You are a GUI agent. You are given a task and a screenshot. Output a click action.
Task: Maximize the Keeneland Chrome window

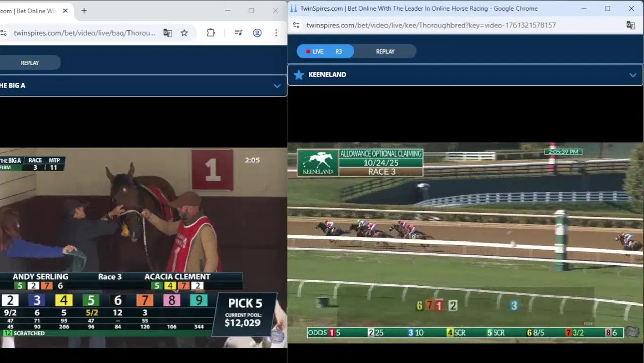[607, 9]
